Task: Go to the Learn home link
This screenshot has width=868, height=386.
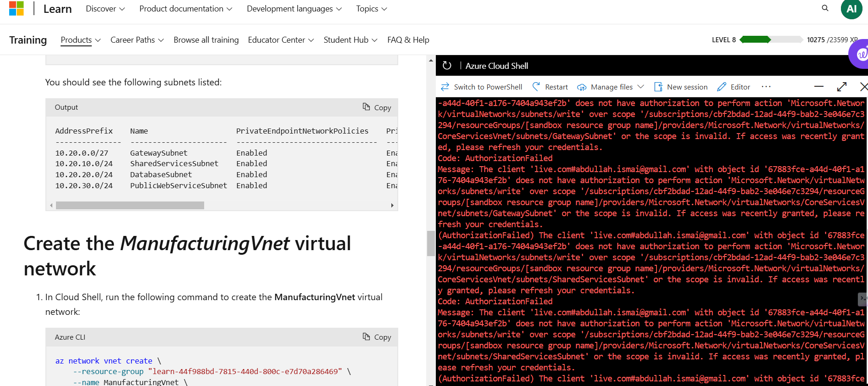Action: click(x=57, y=9)
